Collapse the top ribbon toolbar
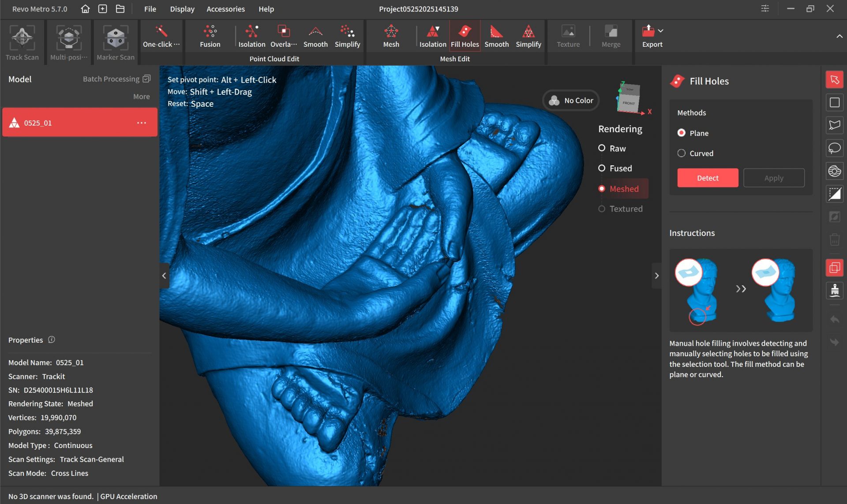 839,36
